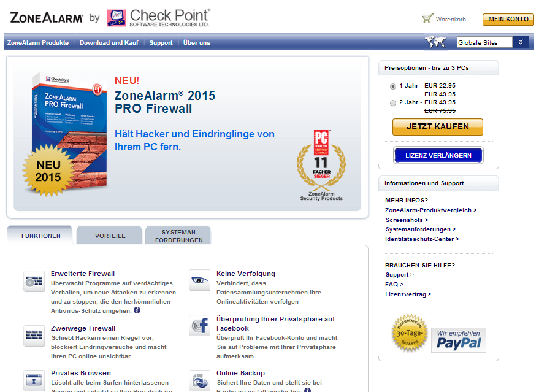Click the ZoneAlarm logo
The width and height of the screenshot is (539, 392).
pyautogui.click(x=47, y=18)
